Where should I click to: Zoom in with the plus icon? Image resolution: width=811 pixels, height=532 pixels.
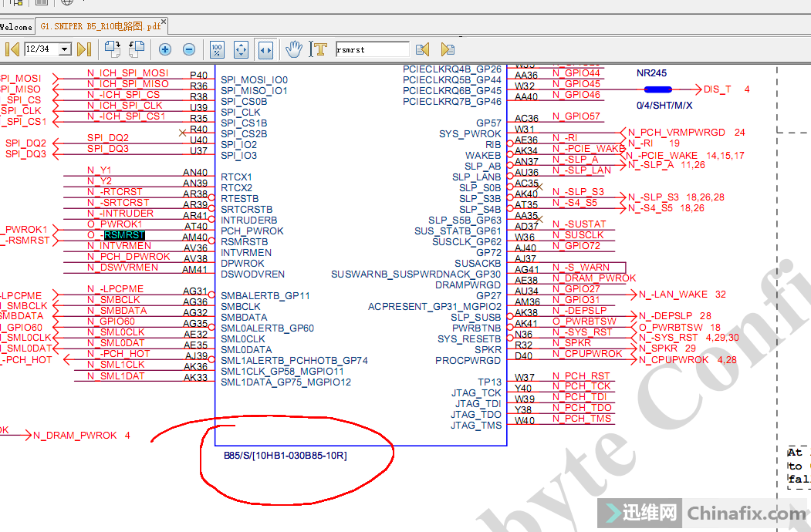[165, 49]
